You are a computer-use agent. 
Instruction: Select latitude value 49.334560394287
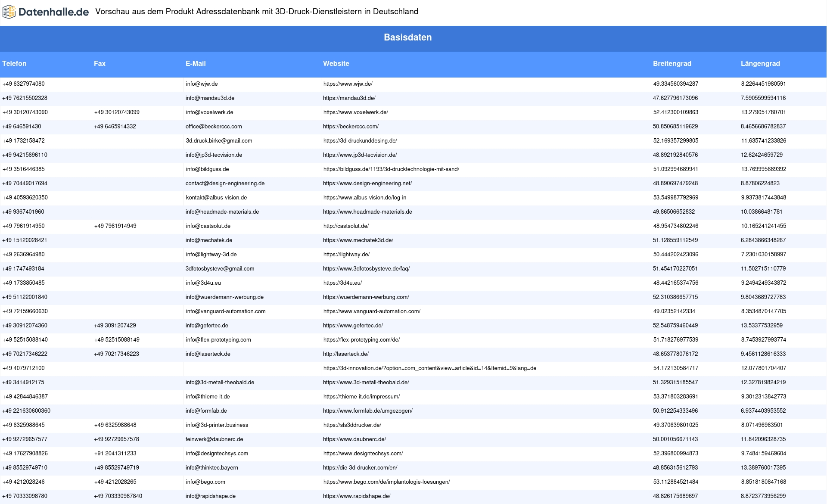coord(676,84)
